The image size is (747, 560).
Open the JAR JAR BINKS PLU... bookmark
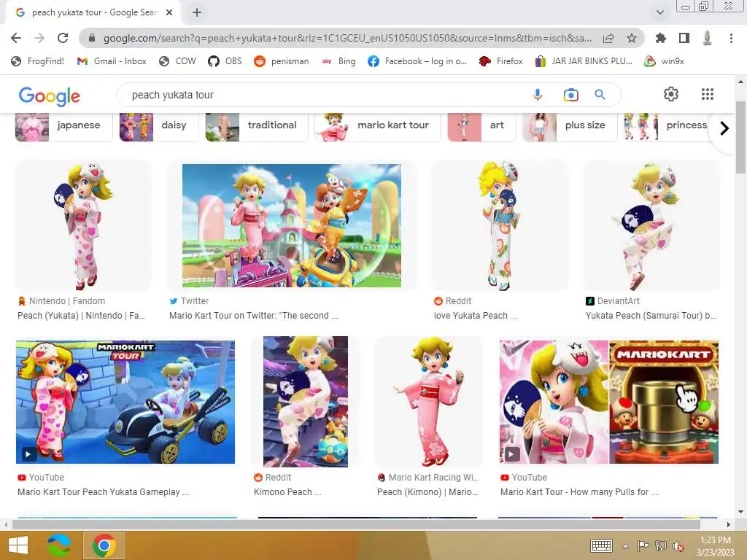pos(584,61)
